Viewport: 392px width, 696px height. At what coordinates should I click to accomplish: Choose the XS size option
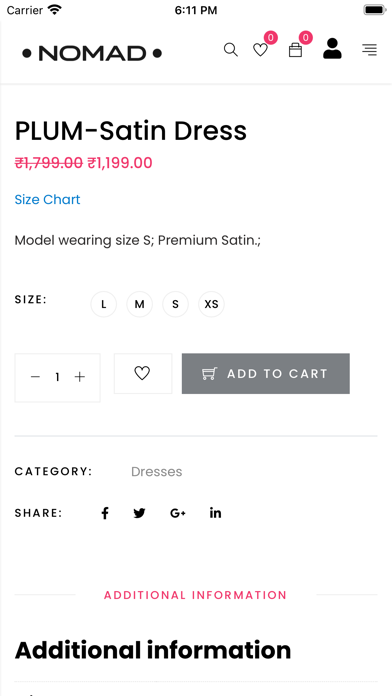pos(211,304)
